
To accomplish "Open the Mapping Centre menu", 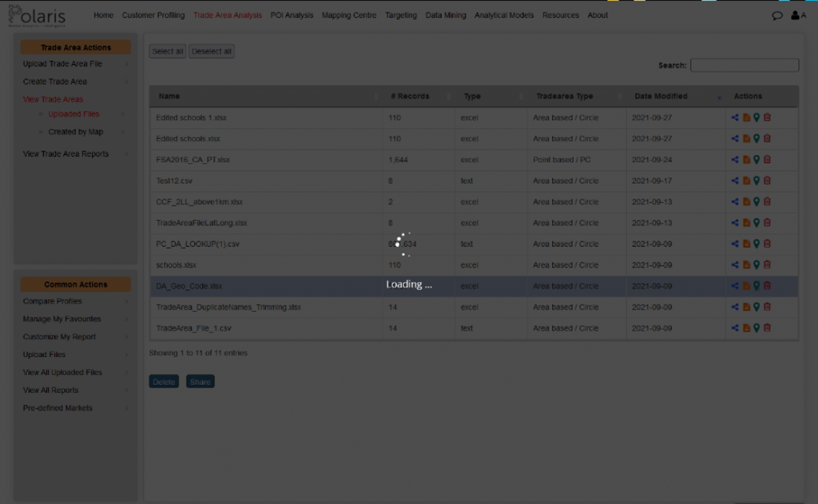I will [x=348, y=15].
